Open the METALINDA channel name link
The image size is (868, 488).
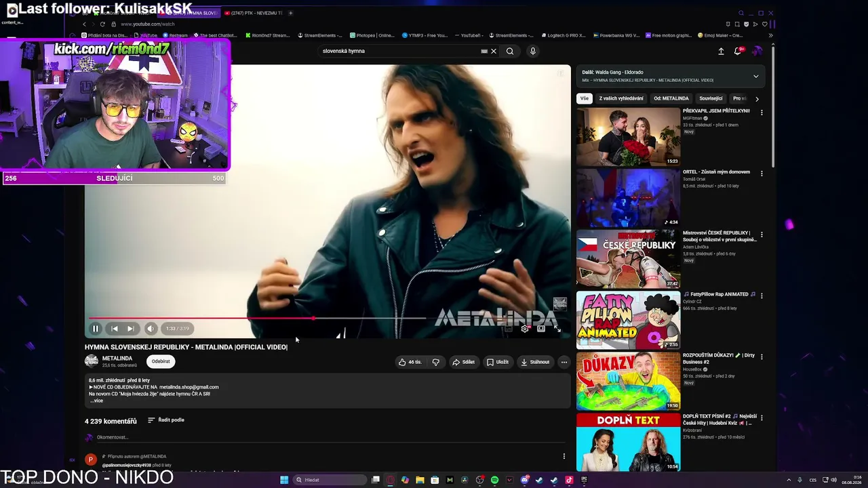click(117, 359)
